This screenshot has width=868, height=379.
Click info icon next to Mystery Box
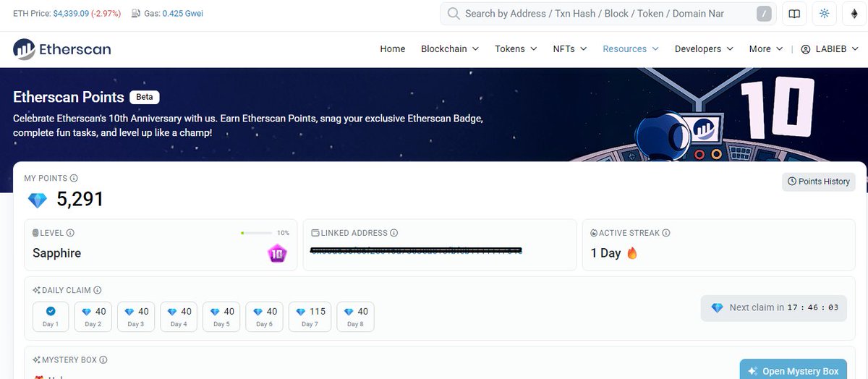point(103,359)
